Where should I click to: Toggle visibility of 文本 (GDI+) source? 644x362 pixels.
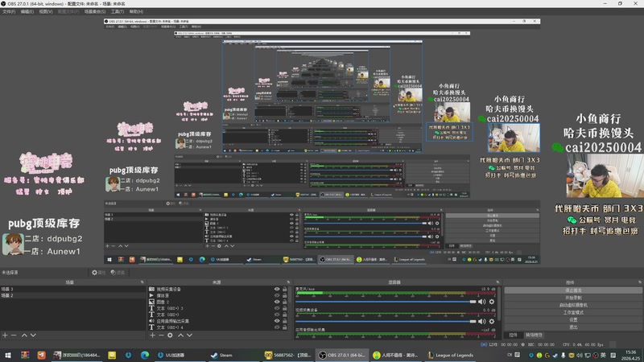point(277,315)
